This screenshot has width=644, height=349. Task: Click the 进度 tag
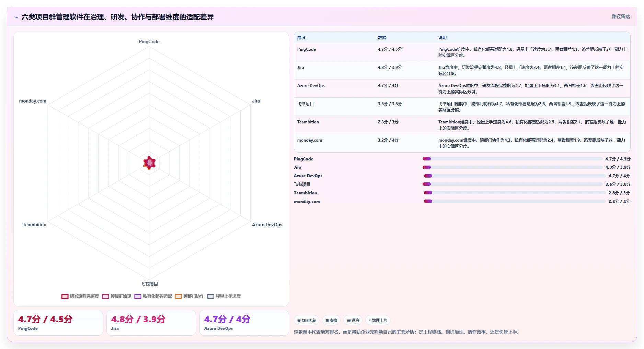(353, 320)
